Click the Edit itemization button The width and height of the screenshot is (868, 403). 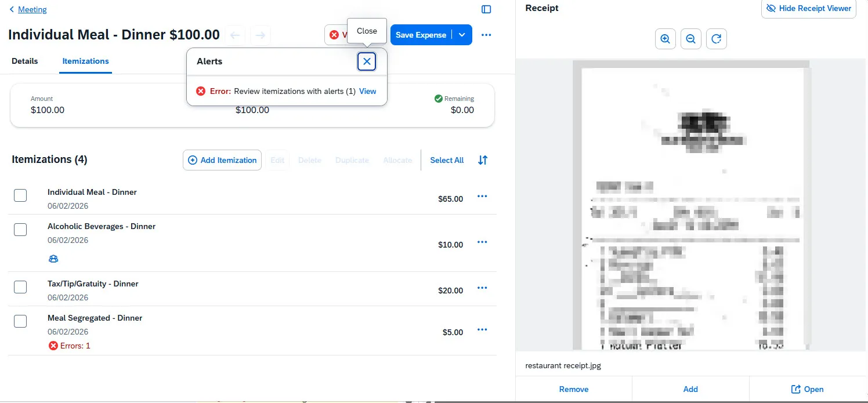point(277,160)
